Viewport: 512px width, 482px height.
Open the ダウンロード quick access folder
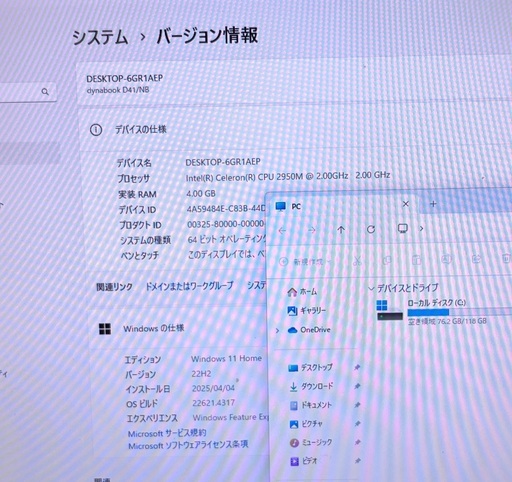(x=311, y=386)
